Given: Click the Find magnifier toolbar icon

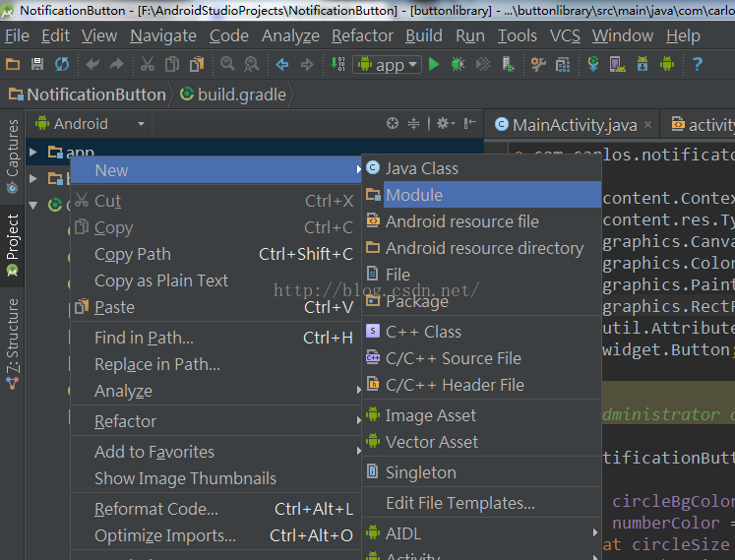Looking at the screenshot, I should (227, 64).
